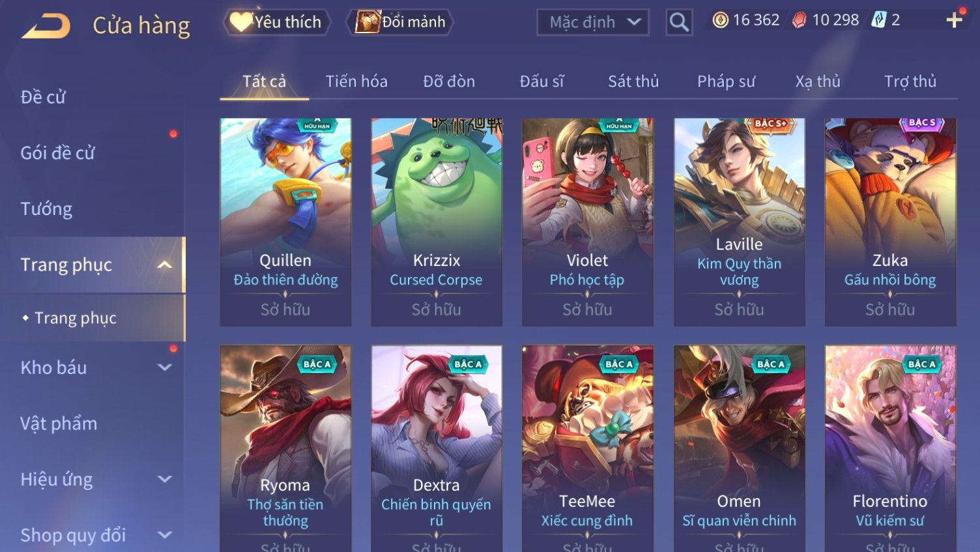Image resolution: width=980 pixels, height=552 pixels.
Task: Switch to the Sát thủ tab
Action: tap(633, 81)
